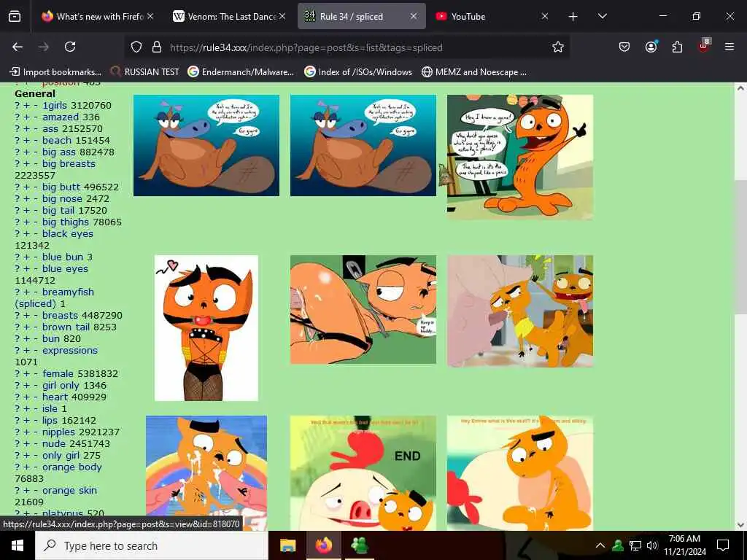Open the volume control tray icon
This screenshot has width=747, height=560.
click(x=651, y=545)
